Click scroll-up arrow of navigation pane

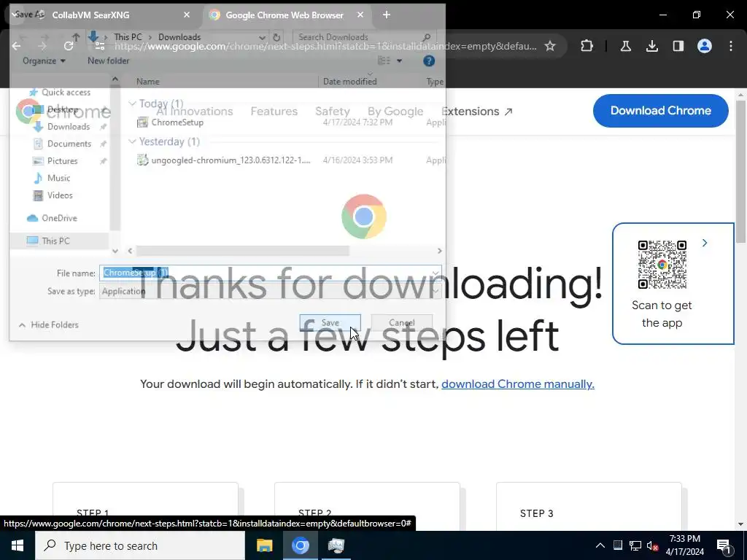point(115,79)
